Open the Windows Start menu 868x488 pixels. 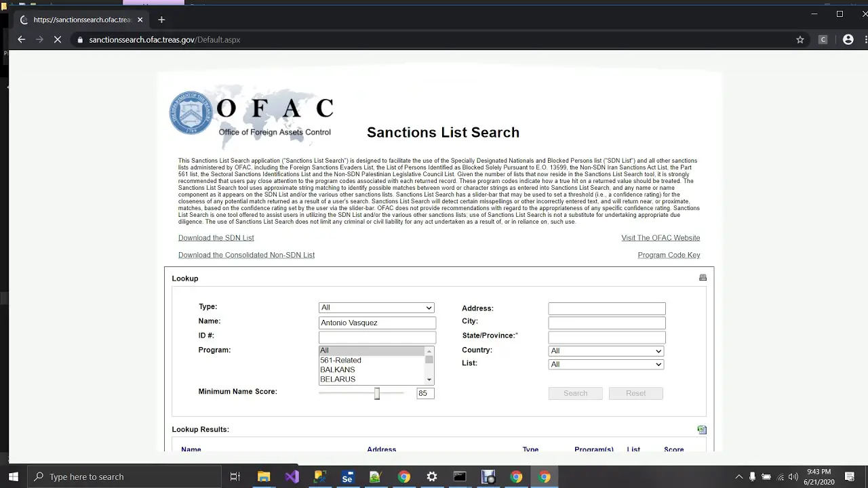tap(13, 476)
